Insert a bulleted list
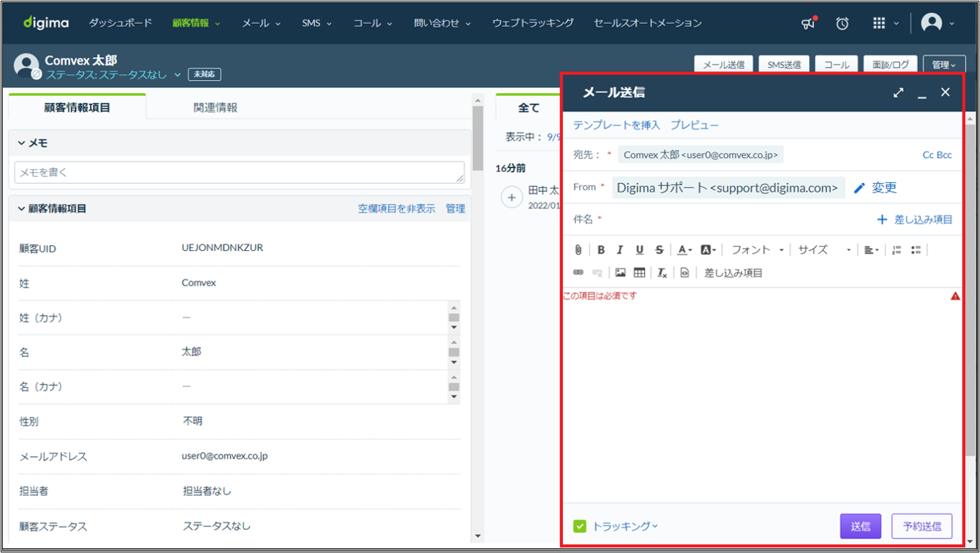Image resolution: width=980 pixels, height=553 pixels. [x=916, y=250]
